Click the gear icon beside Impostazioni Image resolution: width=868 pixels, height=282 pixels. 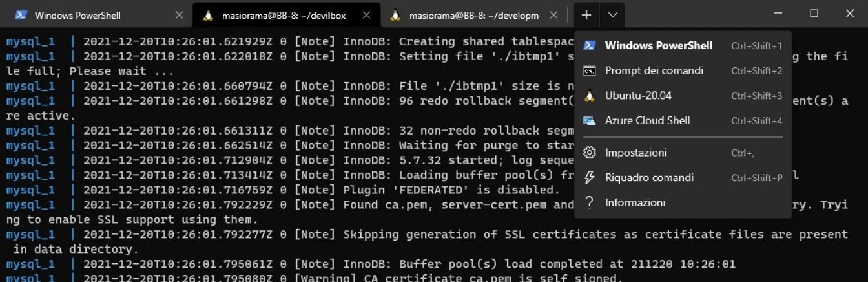(x=589, y=153)
